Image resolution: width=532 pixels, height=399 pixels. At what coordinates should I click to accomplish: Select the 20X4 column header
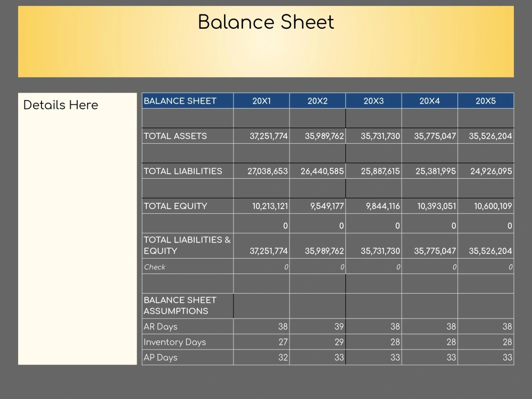429,101
